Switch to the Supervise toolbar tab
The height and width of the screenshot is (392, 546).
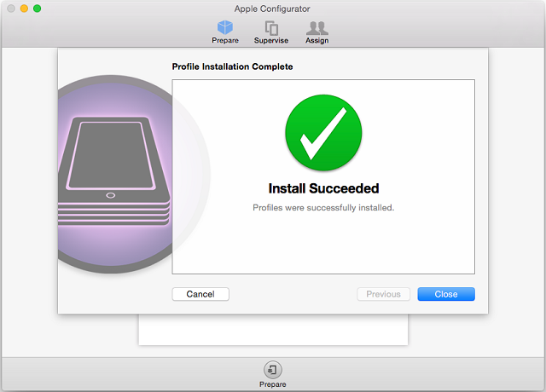pos(271,32)
